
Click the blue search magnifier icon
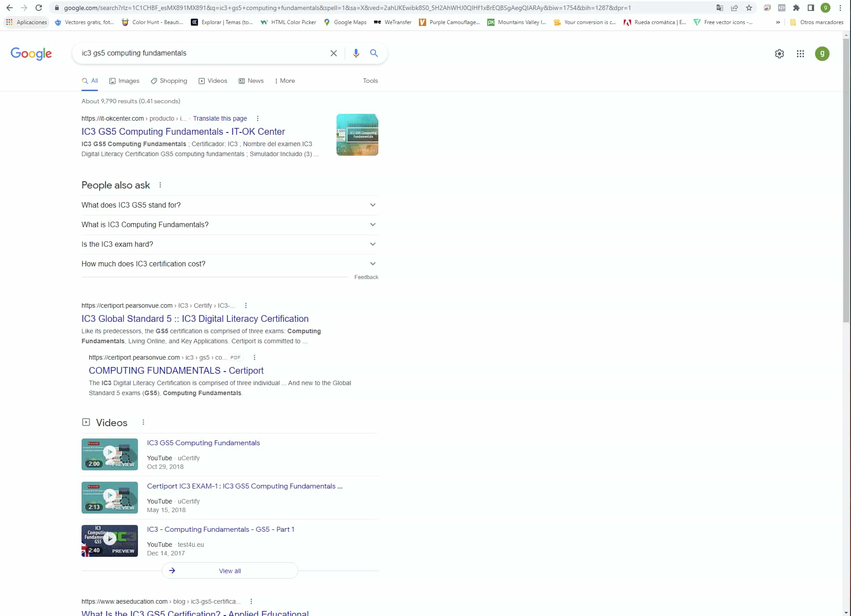[374, 53]
